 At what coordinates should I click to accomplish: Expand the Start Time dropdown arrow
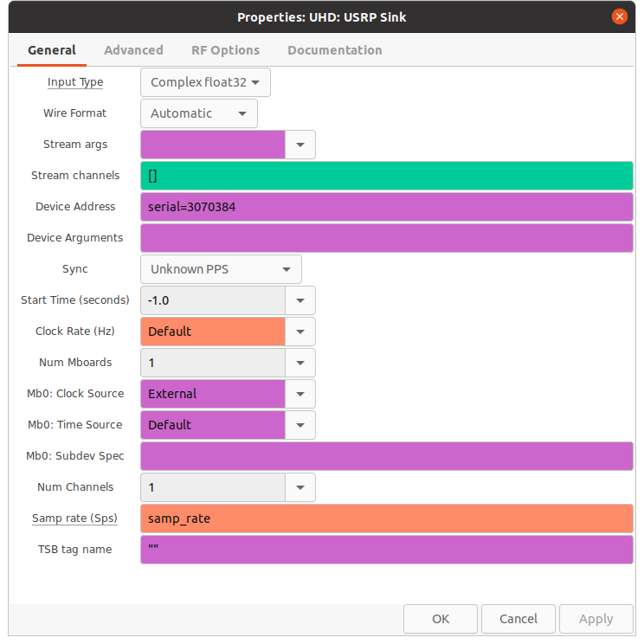coord(300,300)
